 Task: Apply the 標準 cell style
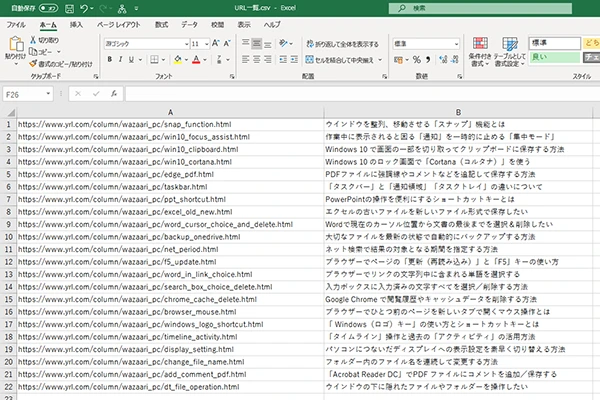(555, 43)
